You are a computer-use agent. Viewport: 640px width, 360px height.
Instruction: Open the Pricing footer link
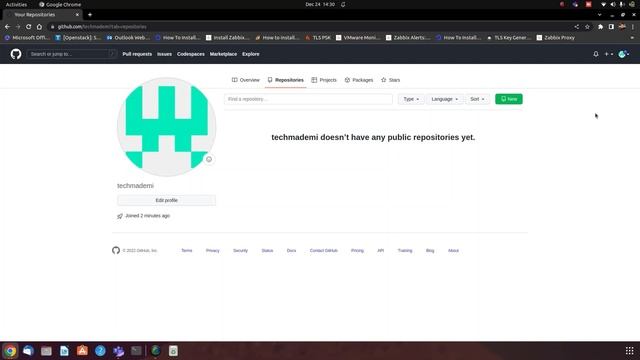click(x=357, y=251)
